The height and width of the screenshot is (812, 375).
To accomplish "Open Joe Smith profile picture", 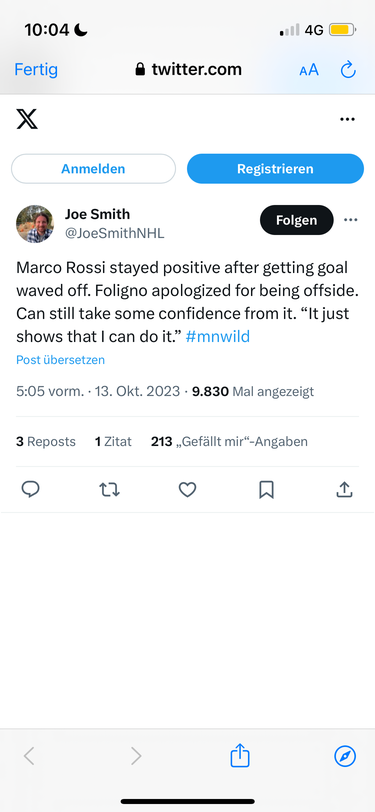I will (35, 224).
